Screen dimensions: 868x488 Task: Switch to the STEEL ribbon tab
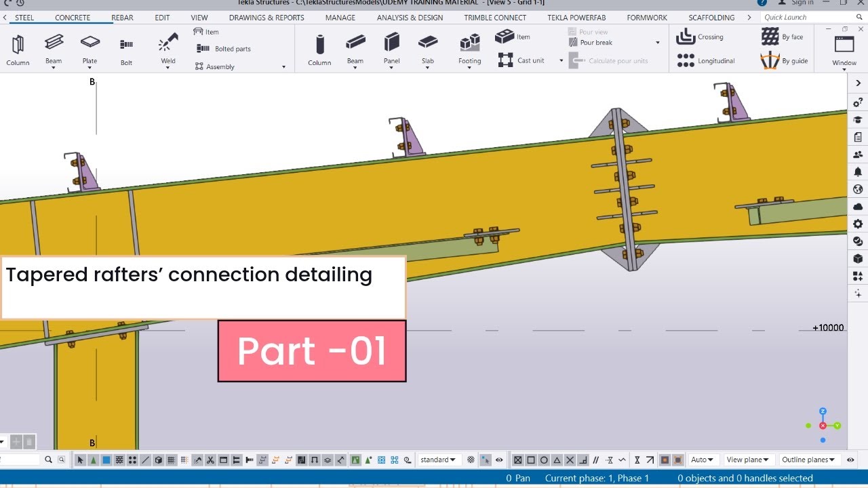[x=24, y=18]
